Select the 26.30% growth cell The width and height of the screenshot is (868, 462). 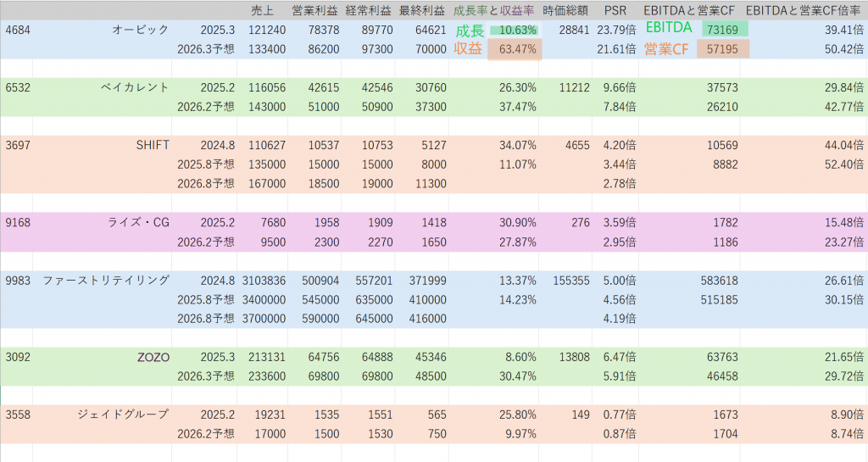pyautogui.click(x=518, y=87)
